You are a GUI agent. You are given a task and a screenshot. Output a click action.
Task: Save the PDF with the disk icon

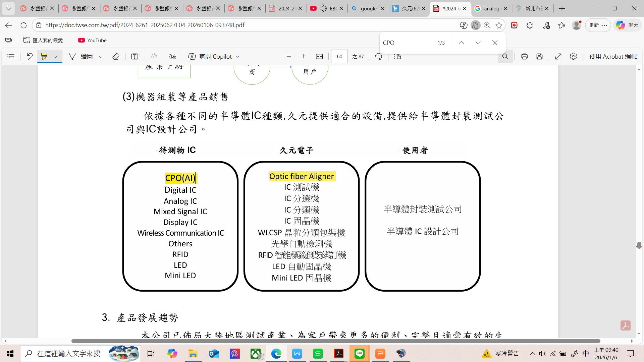pos(539,56)
